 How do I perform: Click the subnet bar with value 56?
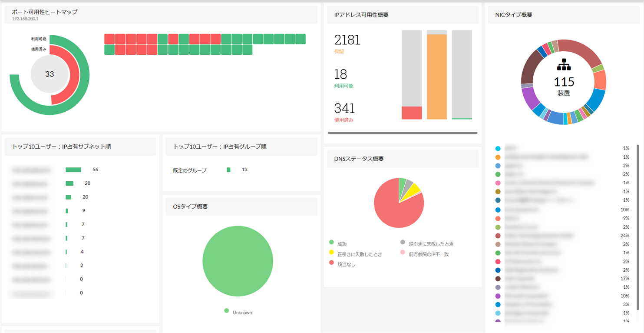point(73,170)
